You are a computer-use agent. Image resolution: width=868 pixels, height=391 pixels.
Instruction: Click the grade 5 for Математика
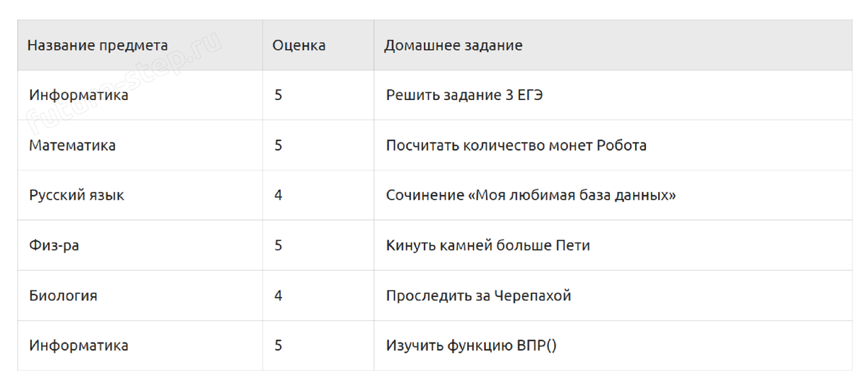tap(318, 145)
